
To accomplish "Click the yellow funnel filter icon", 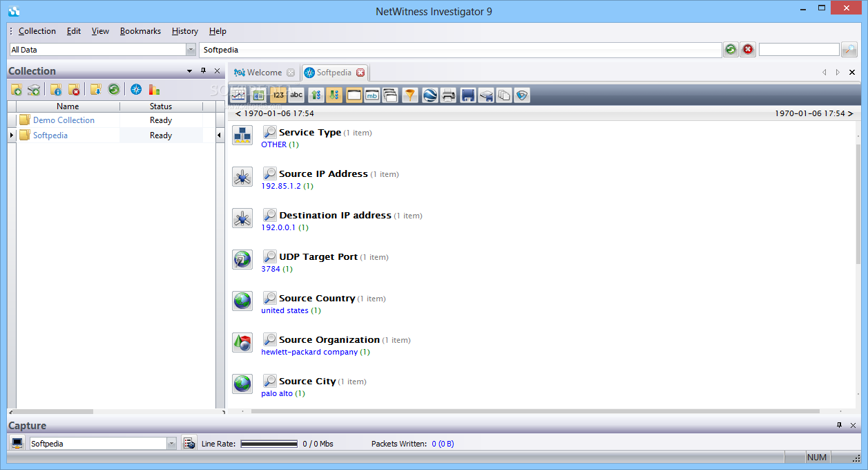I will pos(410,95).
